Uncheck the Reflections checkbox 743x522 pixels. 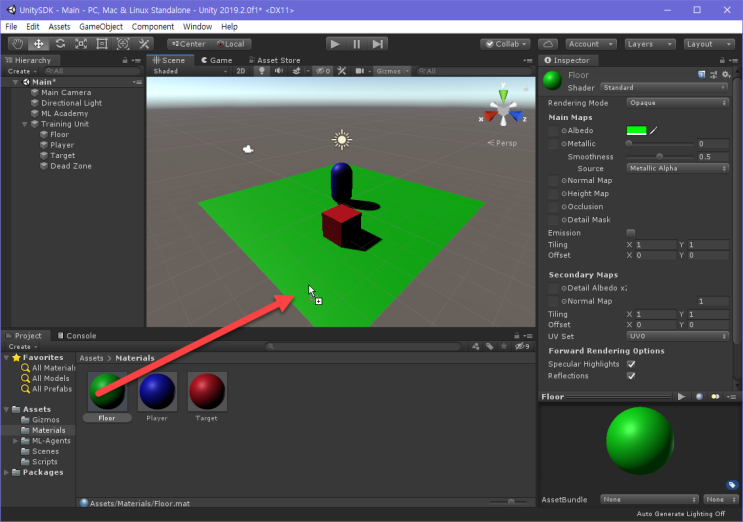(x=631, y=376)
